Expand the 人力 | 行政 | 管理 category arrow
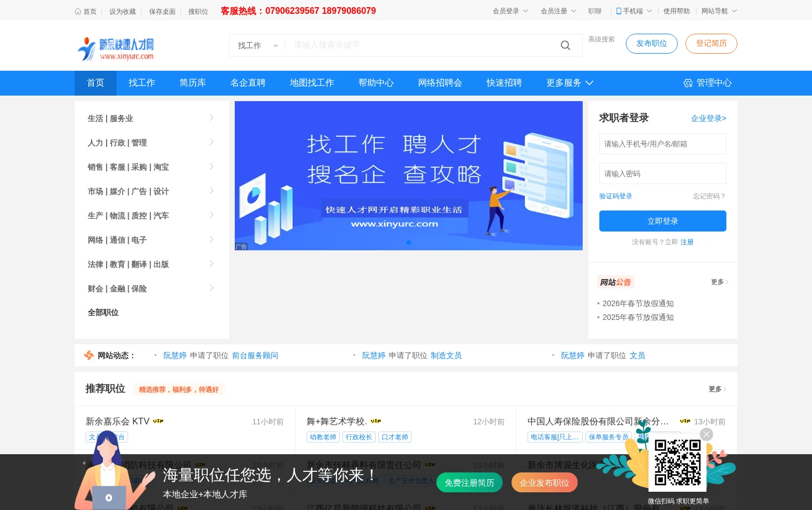This screenshot has height=510, width=812. click(212, 142)
